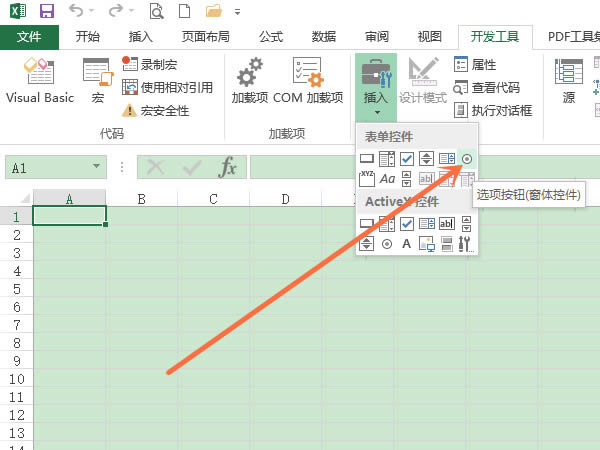Click 属性 (Properties)
Viewport: 600px width, 450px height.
pos(475,64)
